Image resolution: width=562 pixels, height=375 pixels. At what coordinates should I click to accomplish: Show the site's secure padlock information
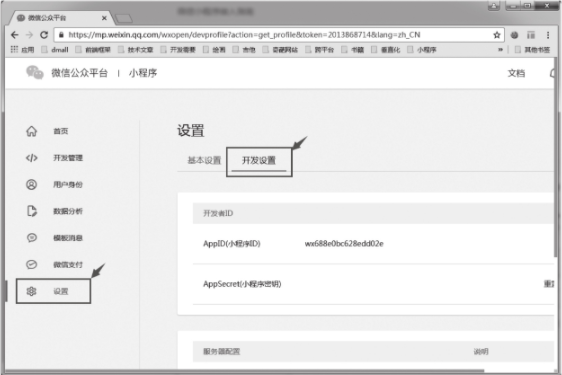tap(61, 35)
